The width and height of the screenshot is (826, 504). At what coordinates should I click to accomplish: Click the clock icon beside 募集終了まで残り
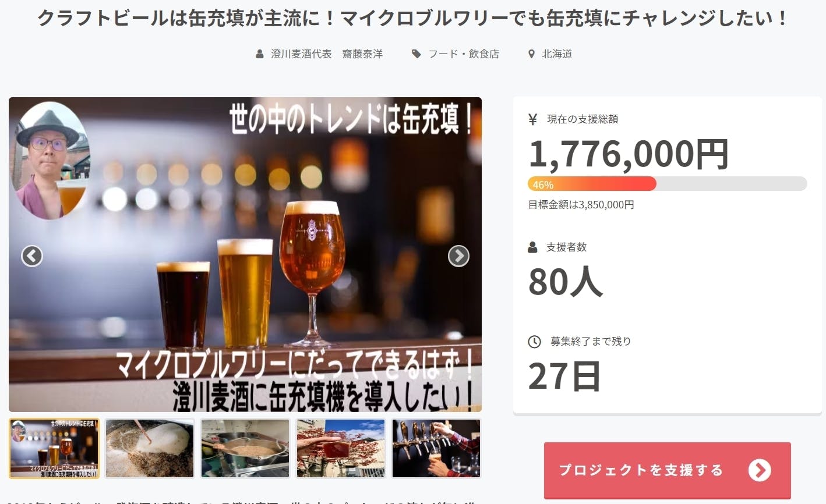pos(534,342)
